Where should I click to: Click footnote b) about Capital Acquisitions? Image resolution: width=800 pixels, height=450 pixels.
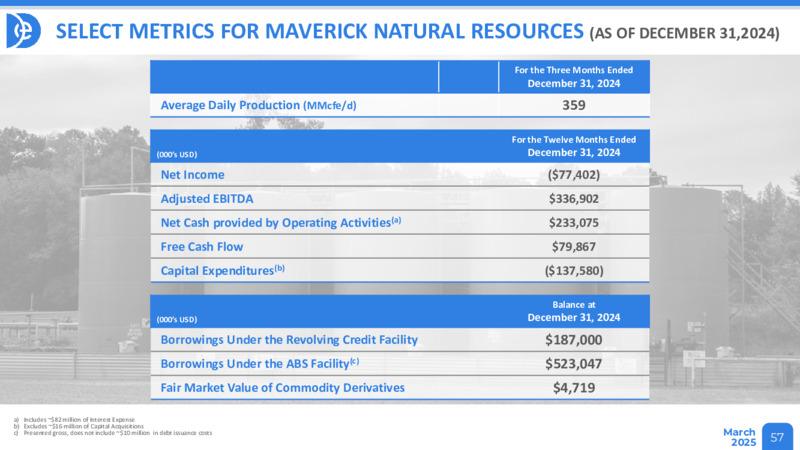79,426
